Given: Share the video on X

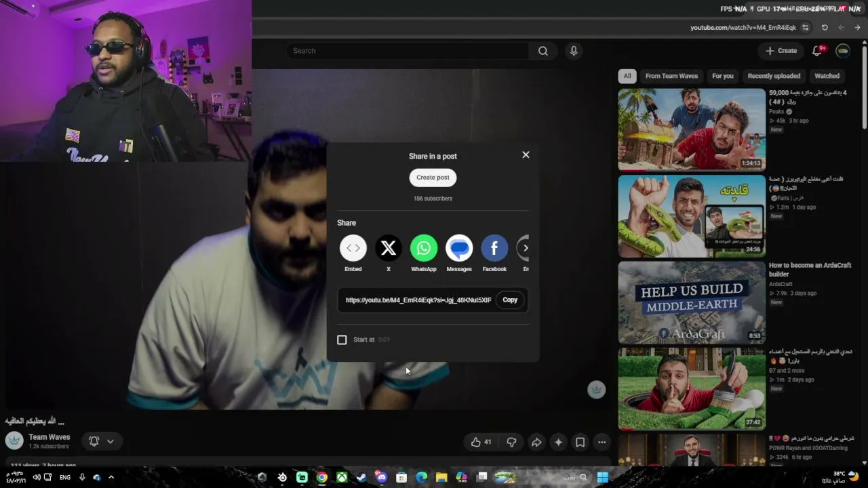Looking at the screenshot, I should (x=389, y=248).
